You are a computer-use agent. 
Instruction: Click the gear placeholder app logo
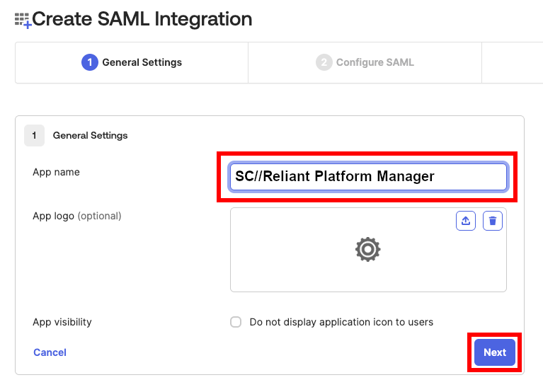coord(367,250)
